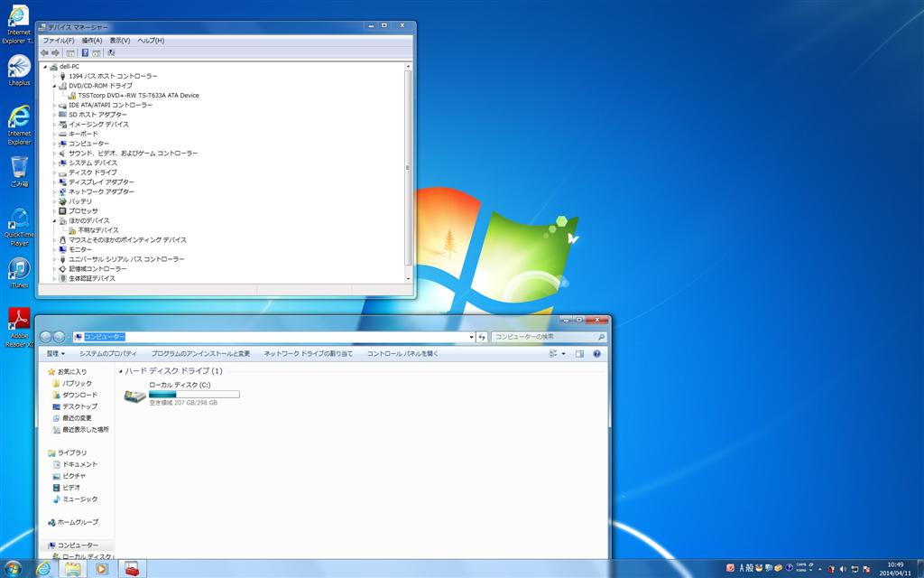
Task: Expand the IDE ATA/ATAPI コントローラー node
Action: click(54, 105)
